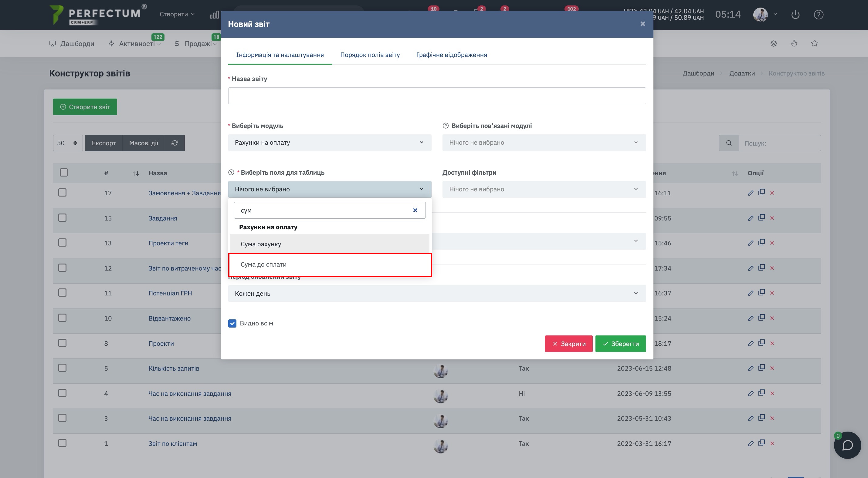Viewport: 868px width, 478px height.
Task: Open the Кожен день period dropdown
Action: click(x=437, y=294)
